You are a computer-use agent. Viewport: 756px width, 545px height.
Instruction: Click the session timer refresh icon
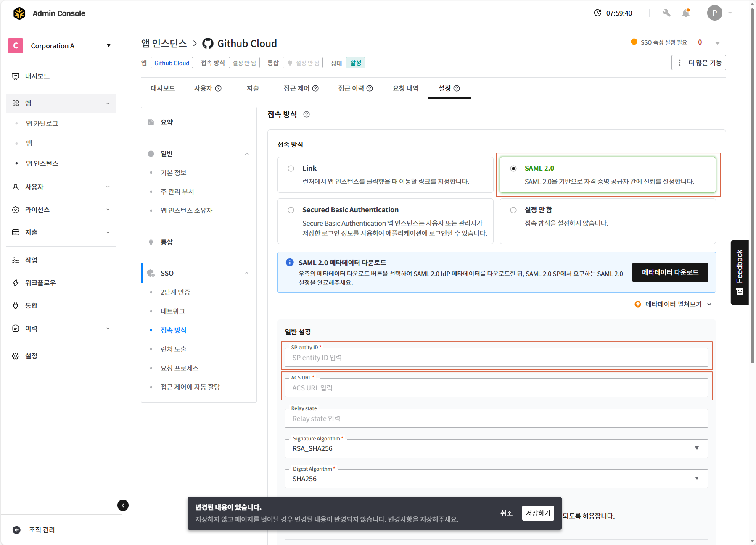[597, 13]
